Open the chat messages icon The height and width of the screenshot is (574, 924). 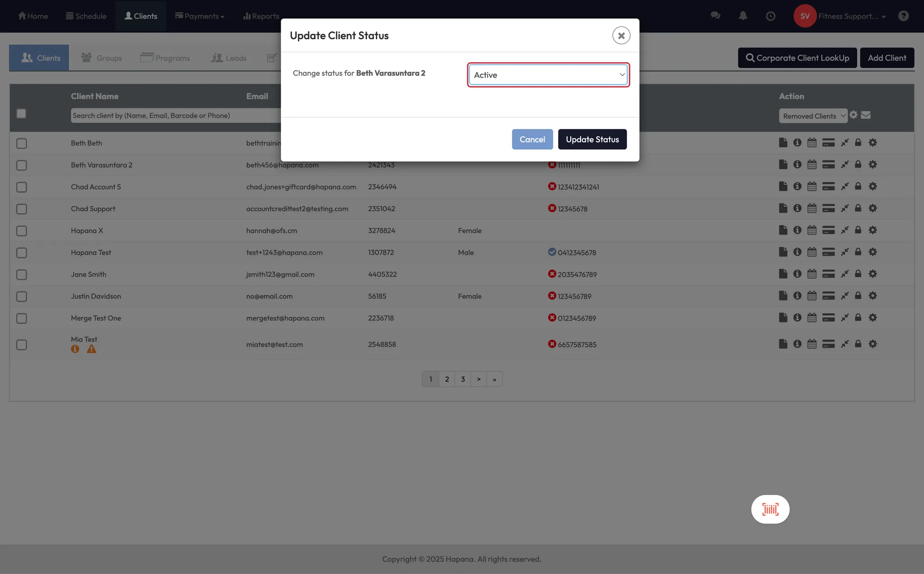[715, 16]
